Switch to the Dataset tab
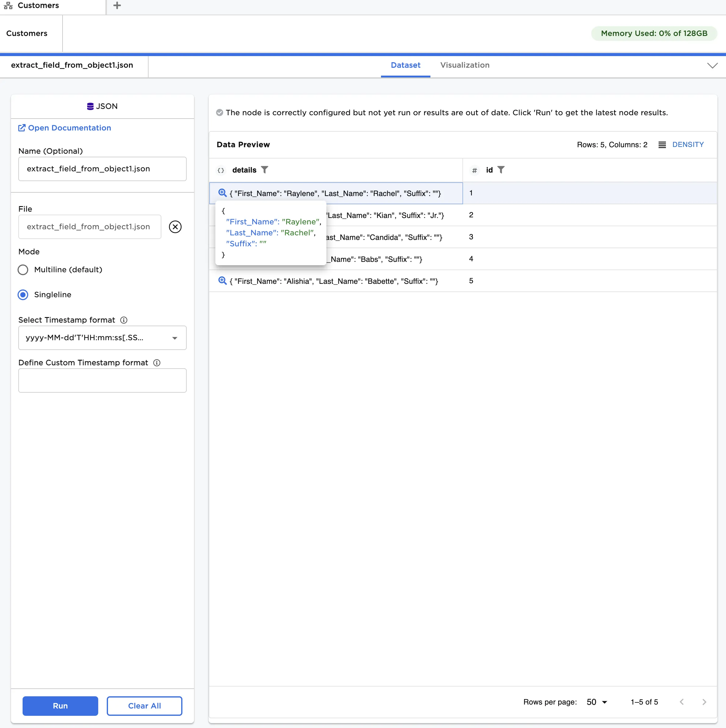This screenshot has width=726, height=728. pos(405,65)
